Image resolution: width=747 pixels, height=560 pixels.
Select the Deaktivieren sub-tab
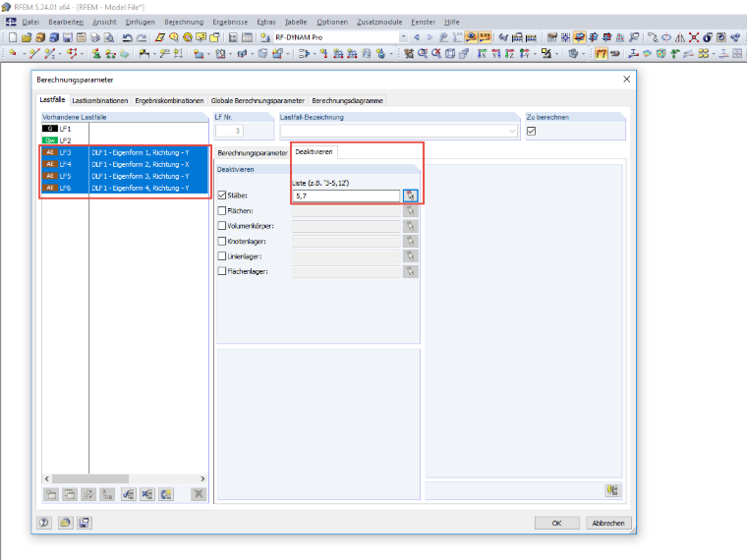(314, 152)
